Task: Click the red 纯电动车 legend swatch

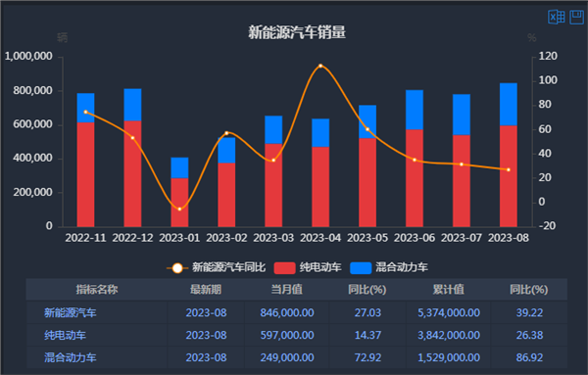Action: [x=284, y=268]
